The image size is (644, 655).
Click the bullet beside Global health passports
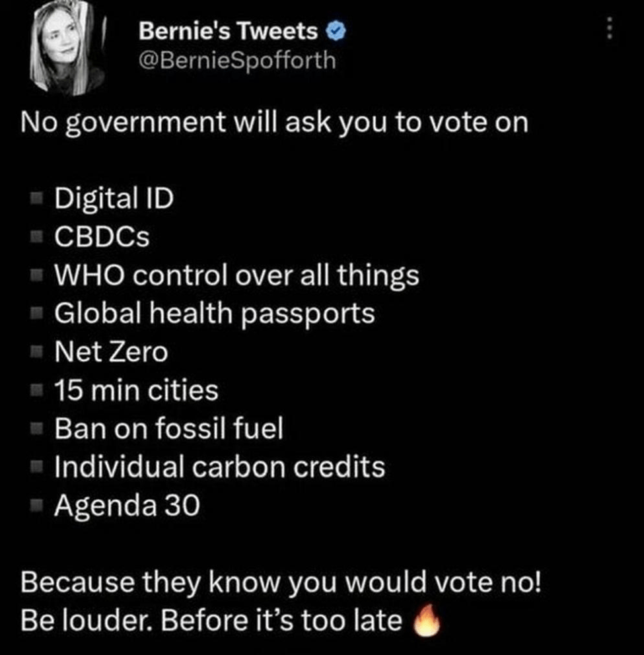click(x=36, y=313)
